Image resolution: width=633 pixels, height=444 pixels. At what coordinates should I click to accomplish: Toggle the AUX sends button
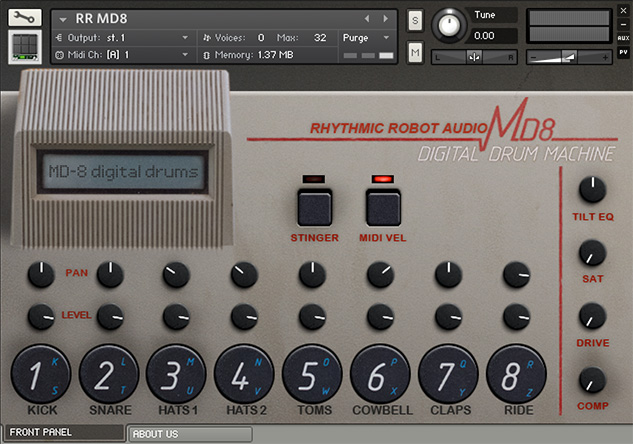point(623,38)
